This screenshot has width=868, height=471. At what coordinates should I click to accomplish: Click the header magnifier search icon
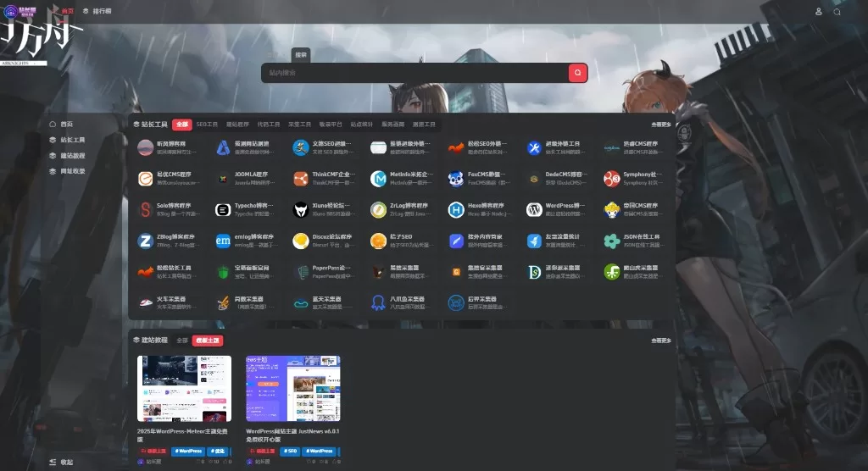837,12
